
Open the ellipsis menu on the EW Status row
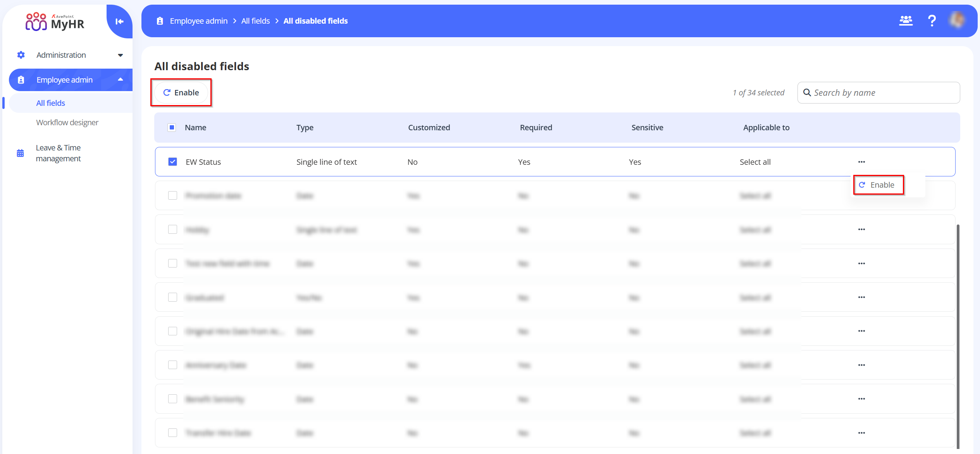click(861, 162)
